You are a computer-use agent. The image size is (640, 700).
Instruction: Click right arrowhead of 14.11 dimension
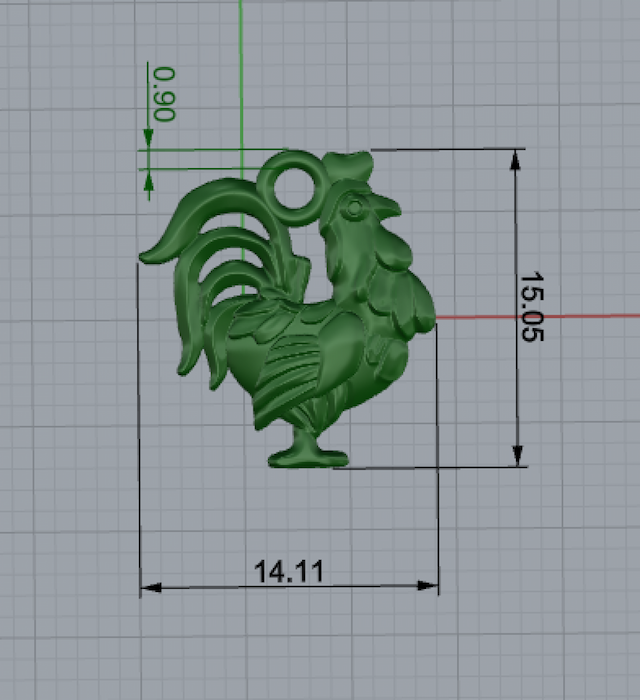click(427, 585)
